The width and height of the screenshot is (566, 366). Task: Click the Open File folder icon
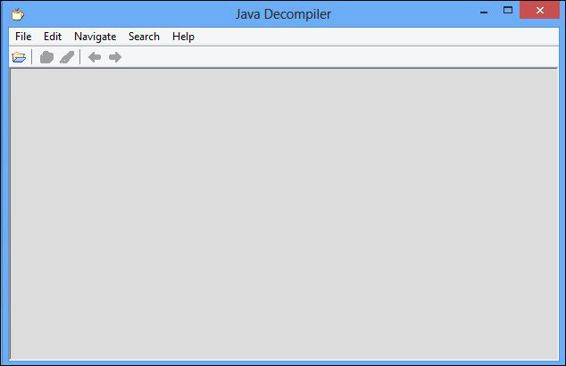click(19, 57)
